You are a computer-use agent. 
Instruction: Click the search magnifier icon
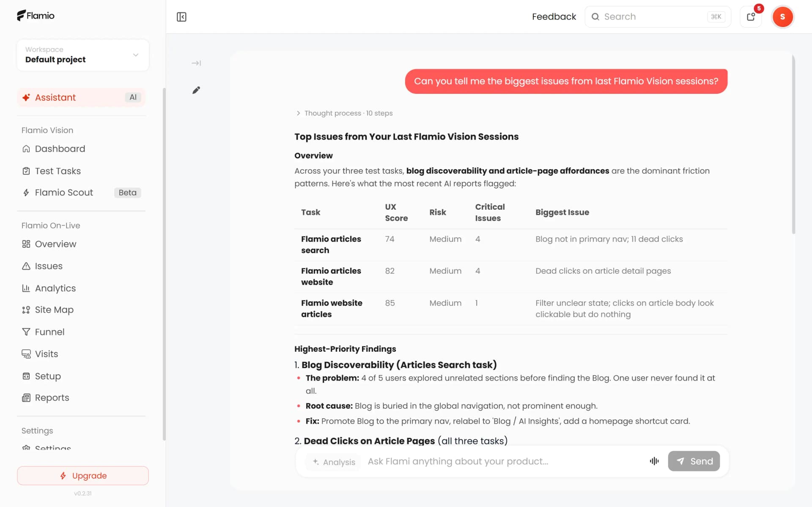click(x=595, y=17)
